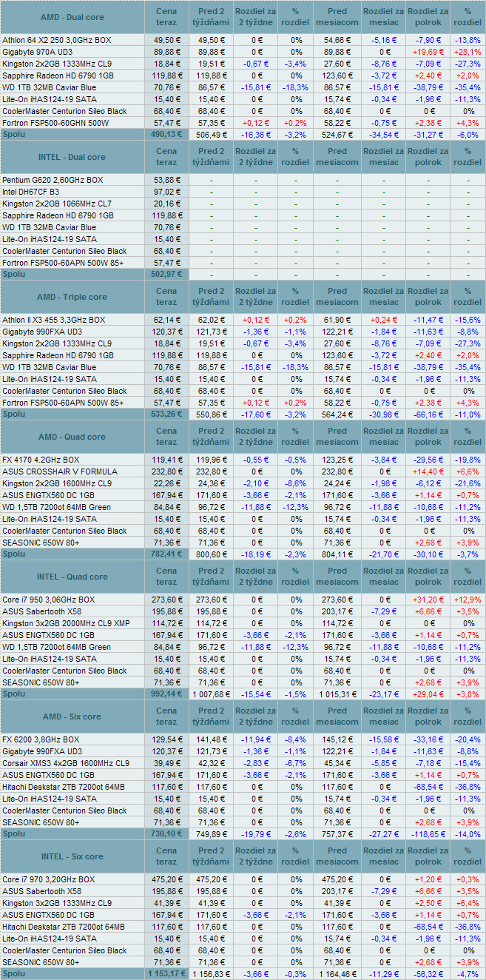This screenshot has height=980, width=486.
Task: Click the '53,88 €' price of Pentium G620
Action: point(166,180)
